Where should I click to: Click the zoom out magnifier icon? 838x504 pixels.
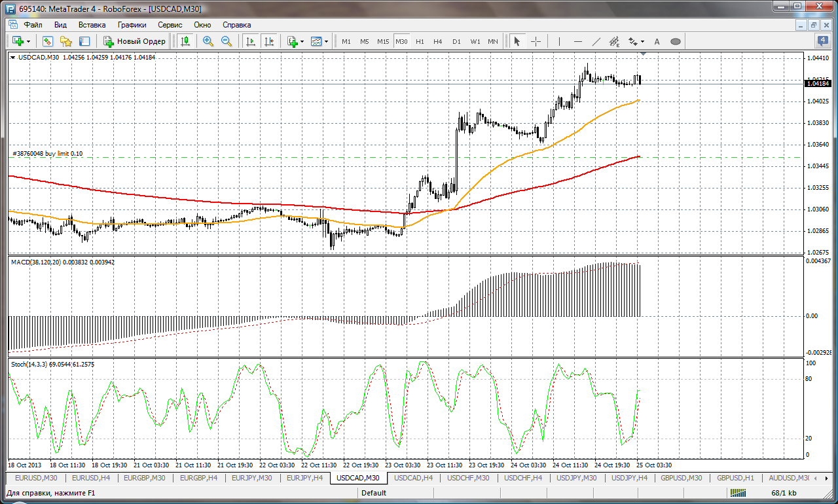tap(227, 41)
